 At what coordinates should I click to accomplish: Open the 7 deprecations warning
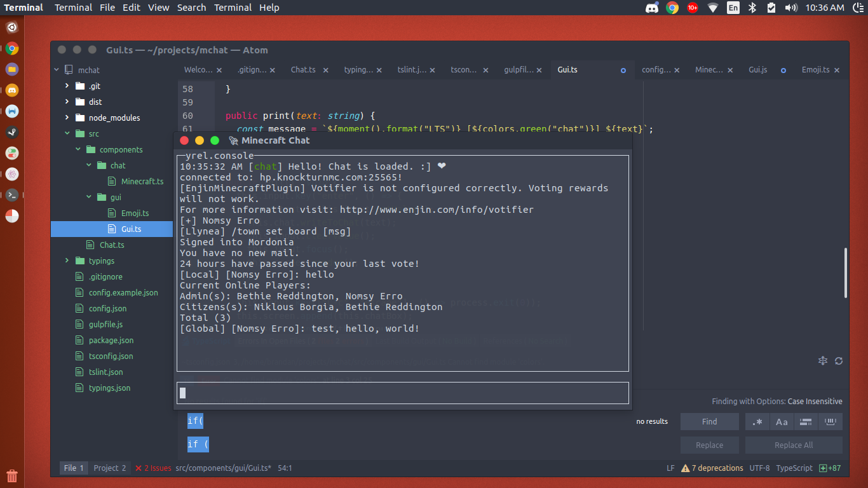click(712, 468)
